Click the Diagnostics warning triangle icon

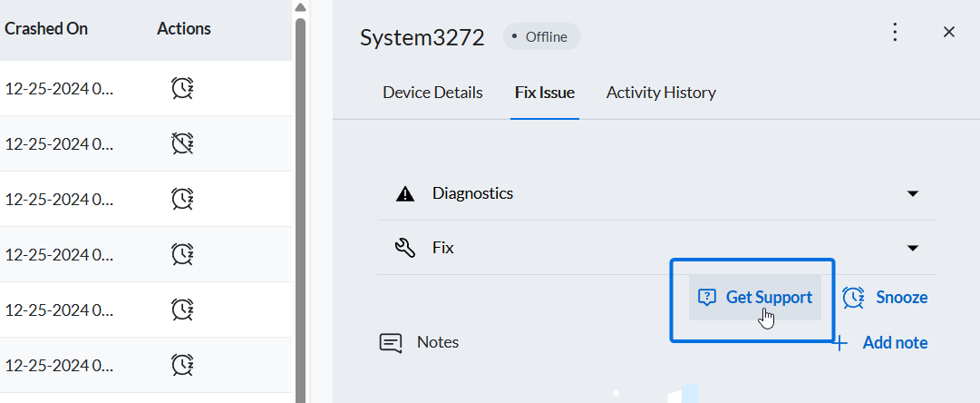[405, 194]
